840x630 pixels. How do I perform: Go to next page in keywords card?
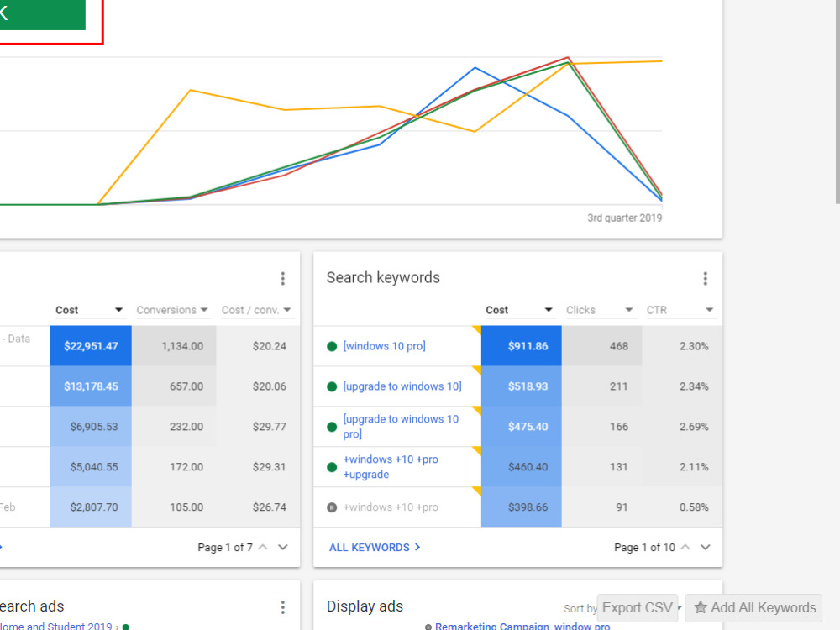click(706, 547)
